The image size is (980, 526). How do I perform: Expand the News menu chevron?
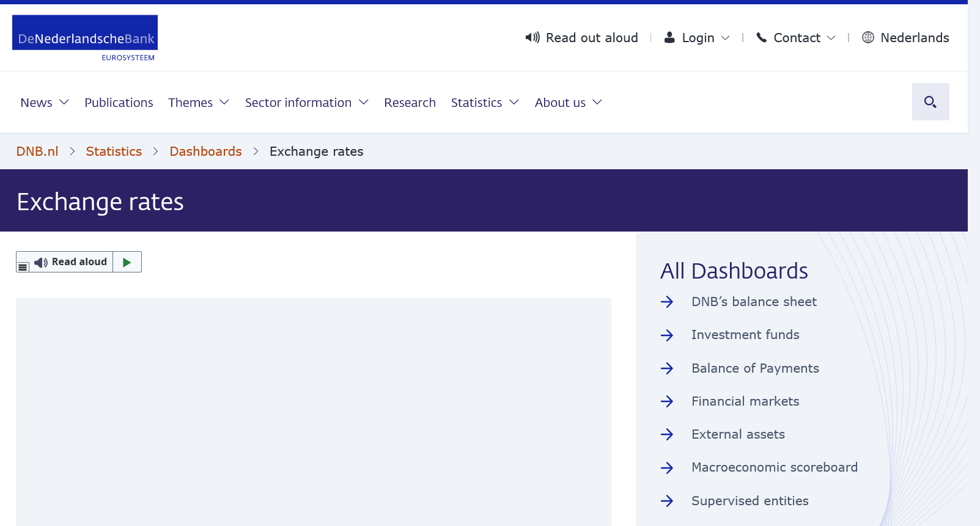[x=64, y=103]
